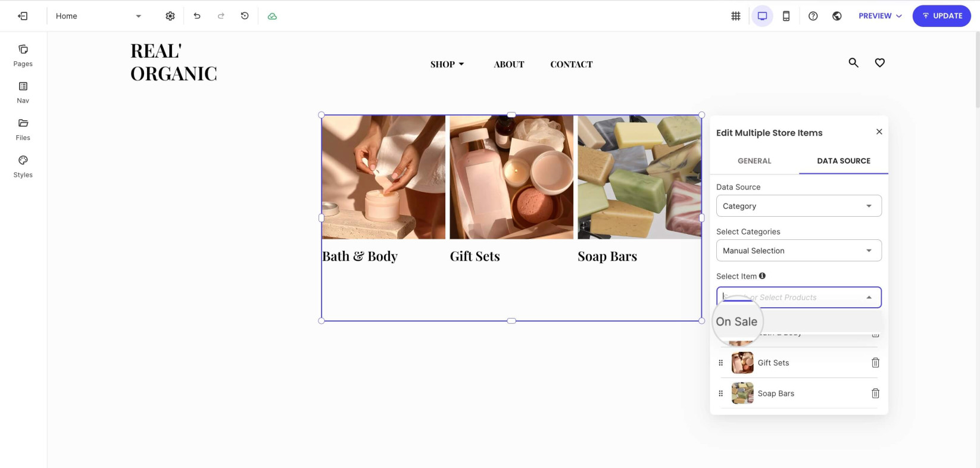Open the help icon

click(813, 16)
